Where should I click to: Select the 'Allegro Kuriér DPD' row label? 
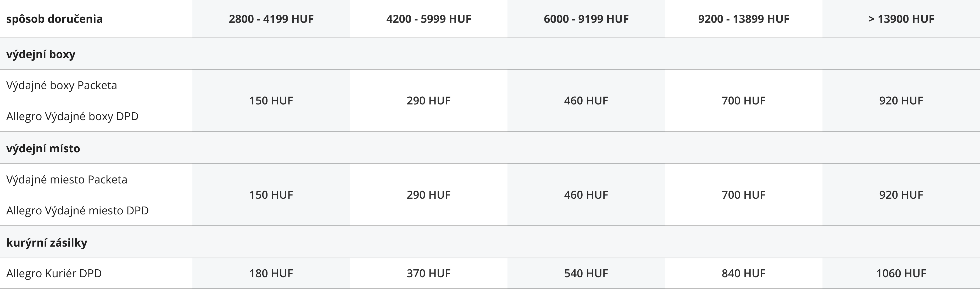tap(54, 273)
